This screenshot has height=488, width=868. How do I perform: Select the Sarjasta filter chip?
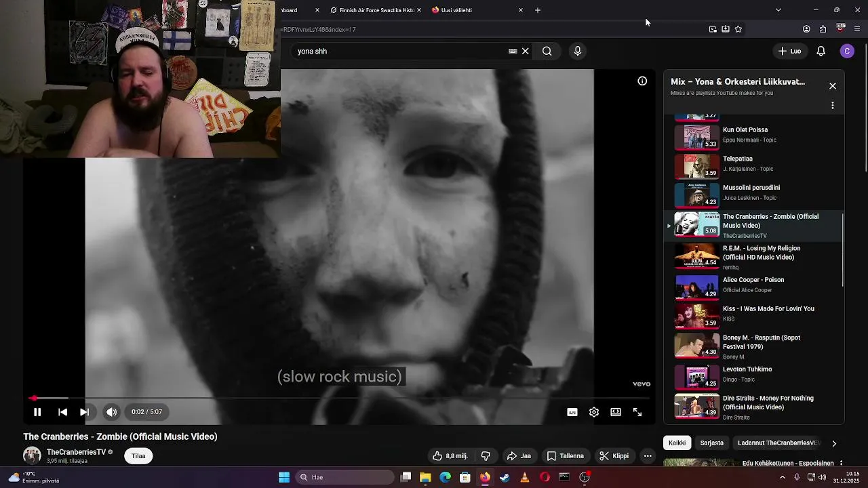pos(712,443)
